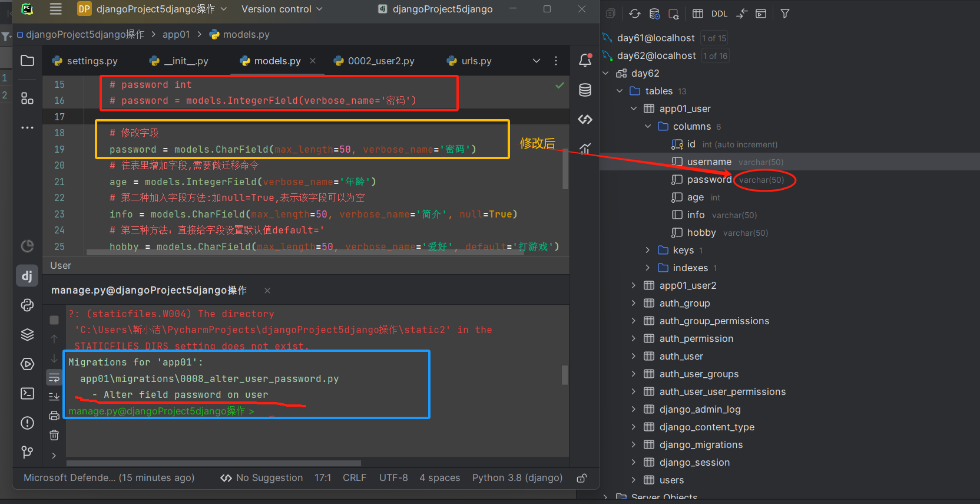
Task: Collapse the day62 schema node
Action: pyautogui.click(x=605, y=74)
